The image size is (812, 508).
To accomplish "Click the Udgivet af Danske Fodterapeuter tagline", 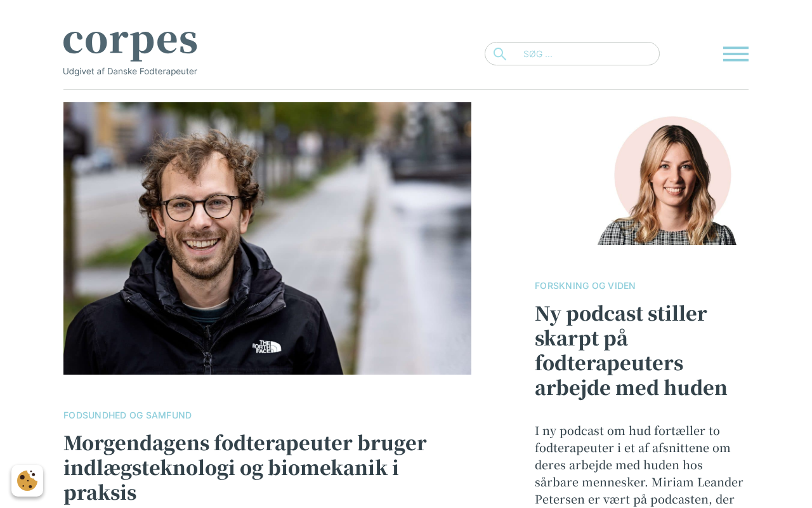I will tap(130, 71).
